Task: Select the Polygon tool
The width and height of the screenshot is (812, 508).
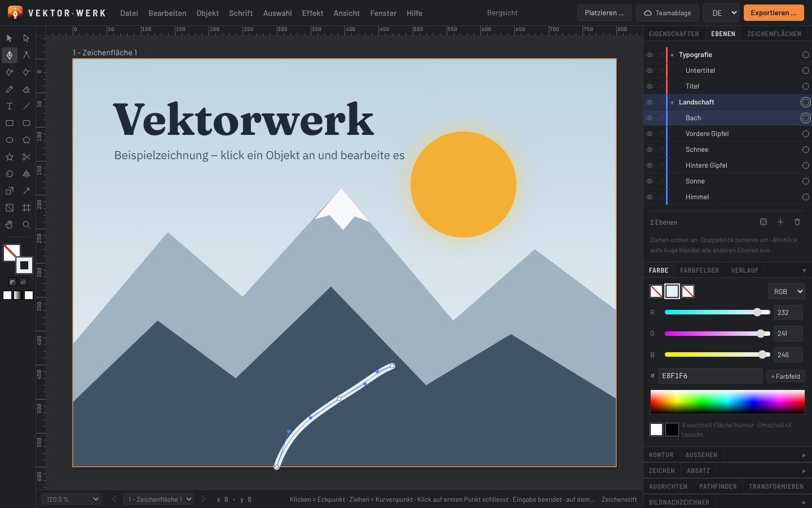Action: [27, 140]
